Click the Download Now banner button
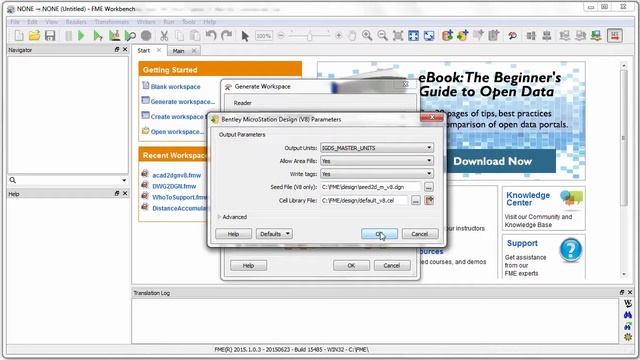This screenshot has height=360, width=640. [492, 161]
